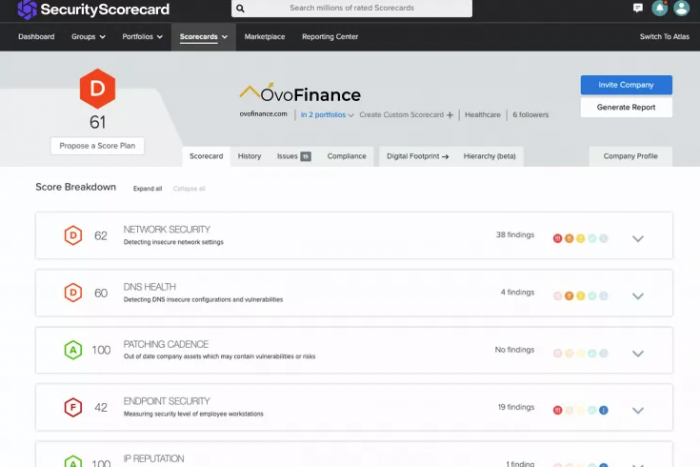Screen dimensions: 700x467
Task: Click the PATCHING CADENCE heading
Action: click(166, 344)
